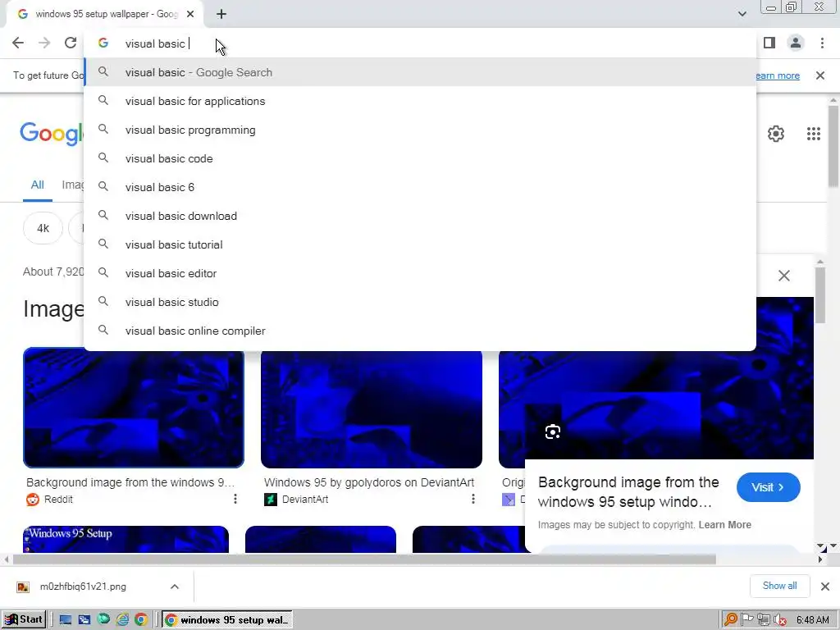Dismiss the notification bar with X

[x=820, y=75]
